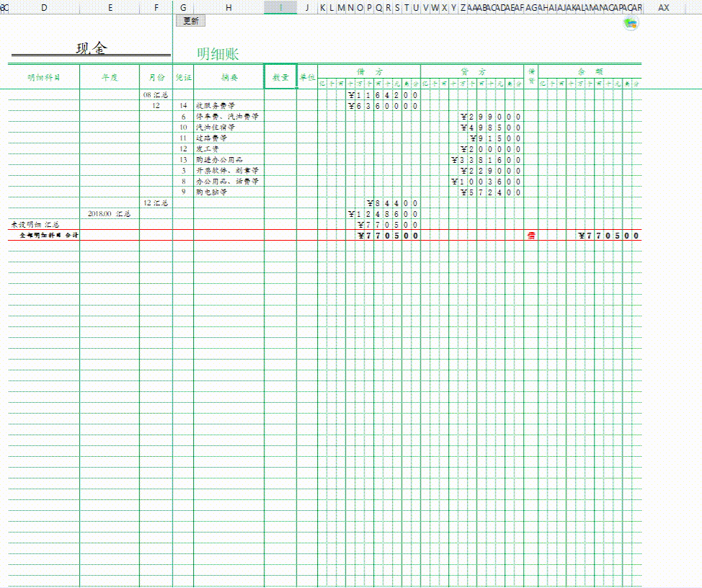Click the 余额 section header
702x588 pixels.
(590, 71)
